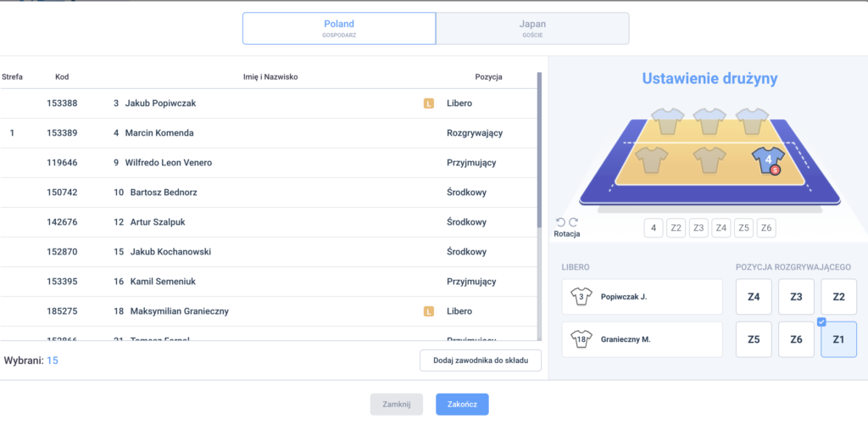Rotate the lineup clockwise
Image resolution: width=868 pixels, height=425 pixels.
573,221
